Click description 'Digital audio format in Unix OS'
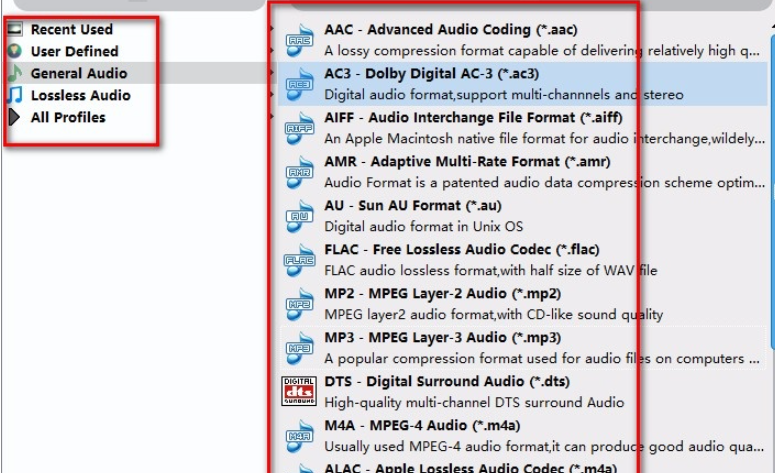Viewport: 775px width, 473px height. click(x=424, y=227)
